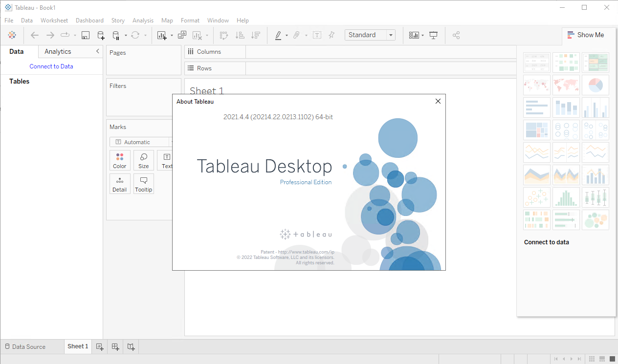Open the Data Source tab
The image size is (618, 364).
[x=25, y=347]
